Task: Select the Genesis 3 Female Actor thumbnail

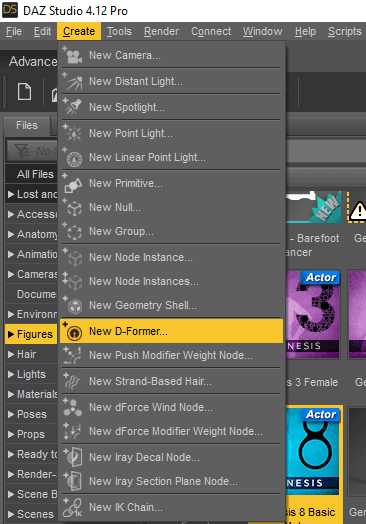Action: (x=313, y=314)
